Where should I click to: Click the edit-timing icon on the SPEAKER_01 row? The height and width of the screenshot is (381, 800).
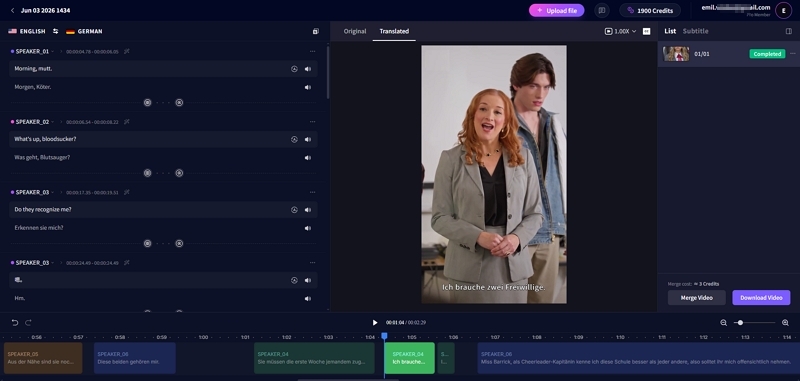[x=127, y=51]
